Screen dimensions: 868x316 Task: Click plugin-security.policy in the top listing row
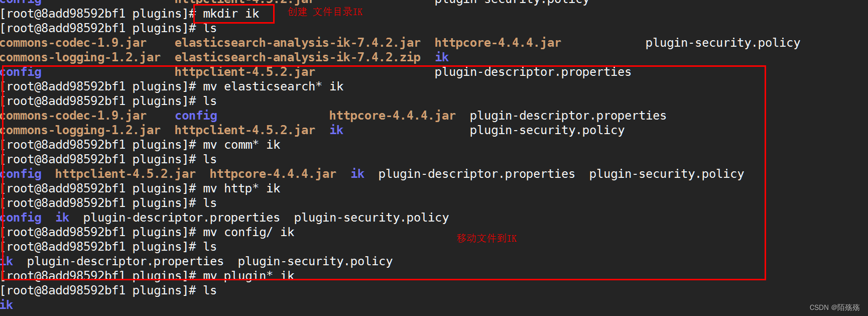(723, 43)
